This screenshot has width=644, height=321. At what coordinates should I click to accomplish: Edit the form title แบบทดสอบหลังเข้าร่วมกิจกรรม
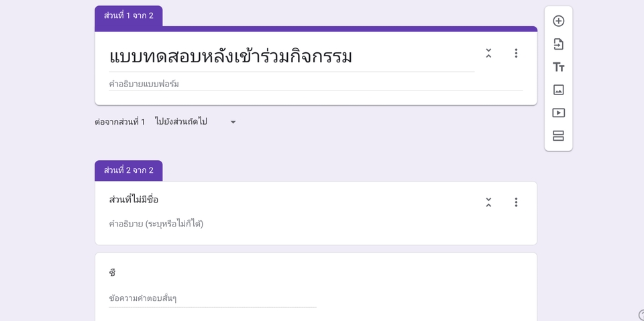(x=292, y=57)
